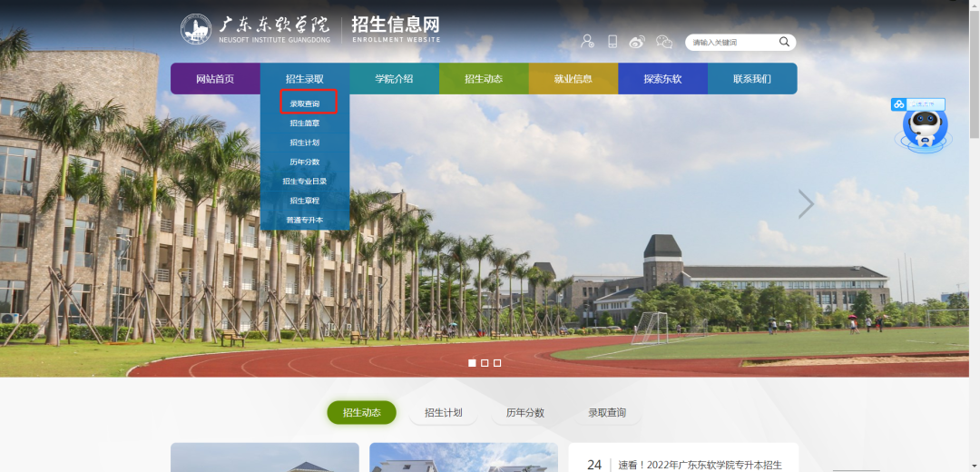Click the school emblem logo
Image resolution: width=980 pixels, height=472 pixels.
click(x=195, y=29)
